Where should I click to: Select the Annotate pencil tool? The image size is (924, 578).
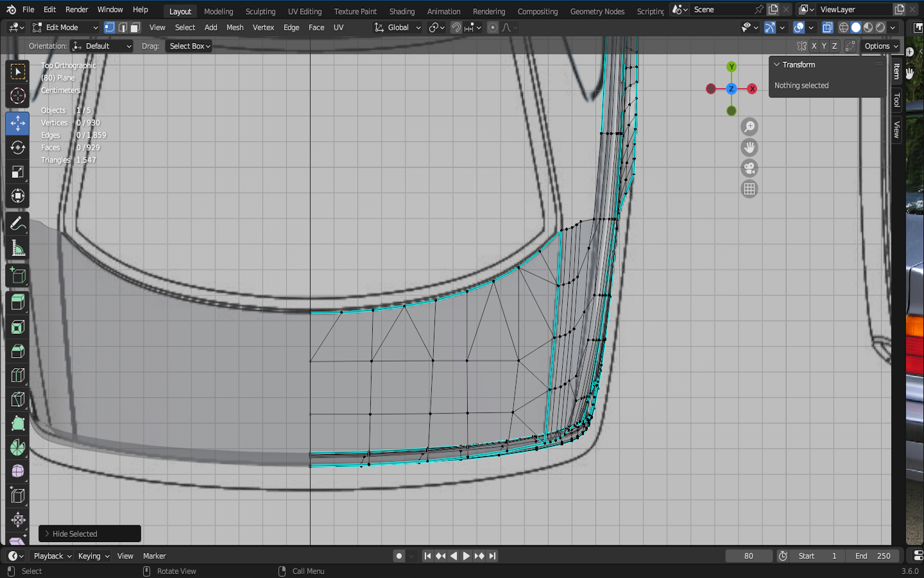tap(18, 224)
